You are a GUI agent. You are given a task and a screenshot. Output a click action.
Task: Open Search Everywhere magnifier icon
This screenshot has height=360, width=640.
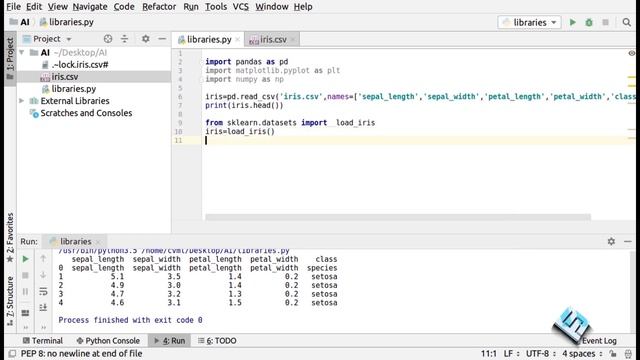click(627, 22)
